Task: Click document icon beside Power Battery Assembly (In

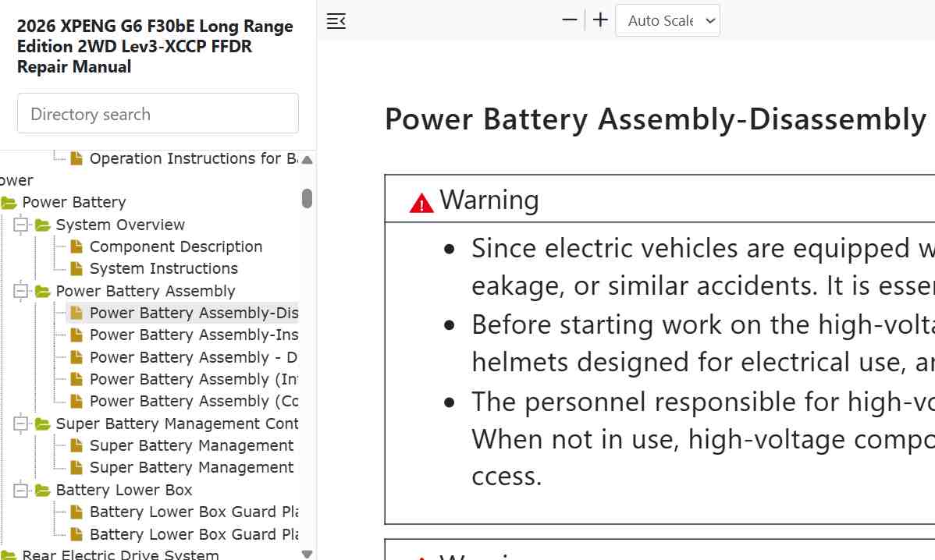Action: tap(76, 379)
